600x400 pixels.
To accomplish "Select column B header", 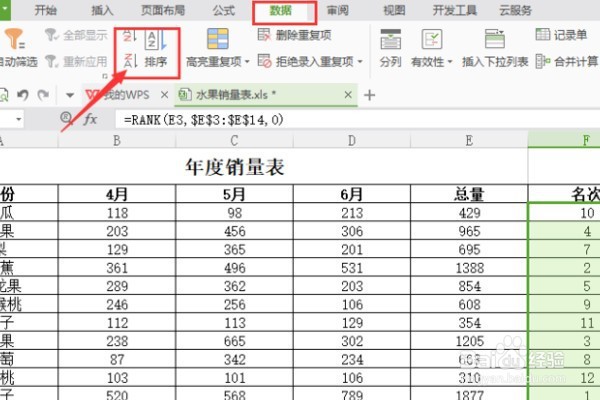I will click(117, 140).
